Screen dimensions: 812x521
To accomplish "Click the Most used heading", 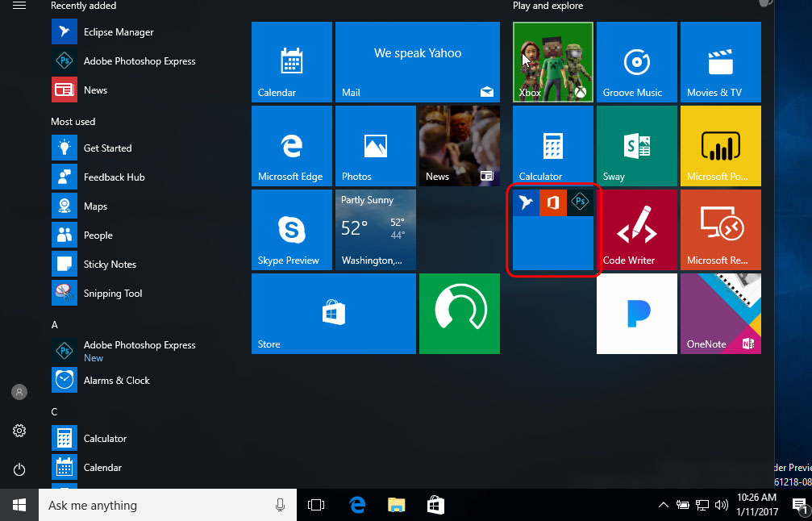I will 73,122.
